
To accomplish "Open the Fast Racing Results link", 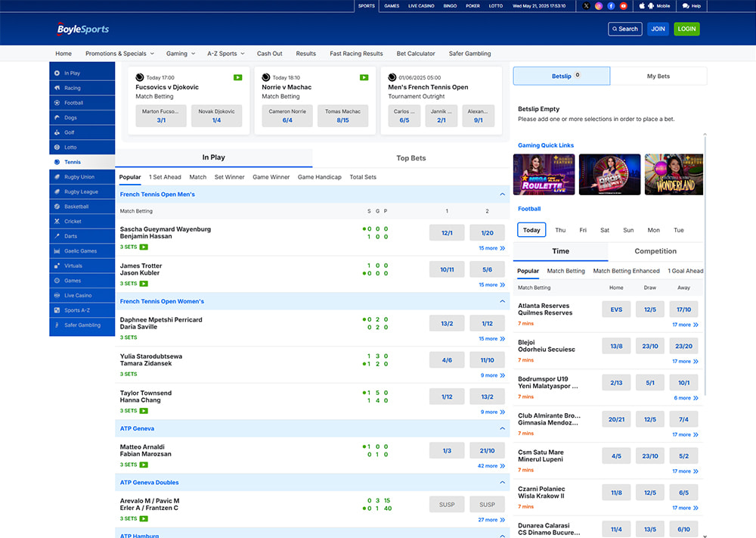I will tap(356, 54).
